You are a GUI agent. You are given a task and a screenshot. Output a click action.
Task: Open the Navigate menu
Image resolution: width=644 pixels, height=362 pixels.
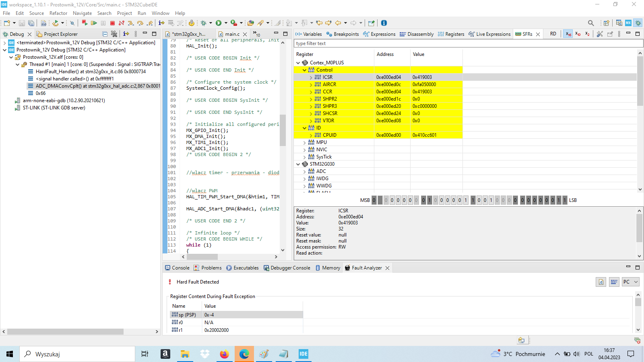tap(82, 13)
